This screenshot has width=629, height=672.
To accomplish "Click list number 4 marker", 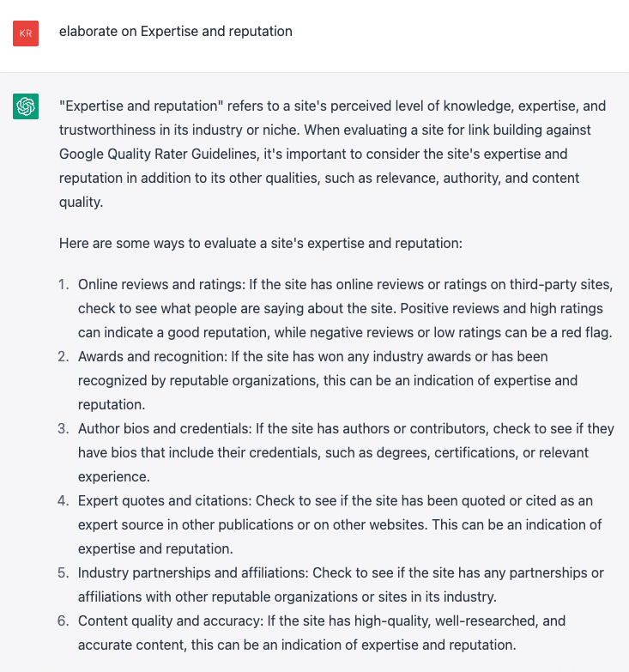I will (63, 500).
